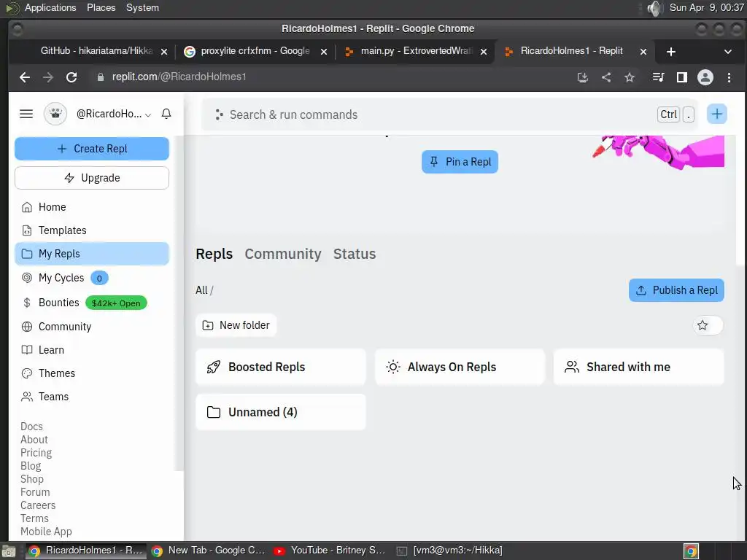Select the Repls tab
The image size is (747, 560).
[x=214, y=254]
